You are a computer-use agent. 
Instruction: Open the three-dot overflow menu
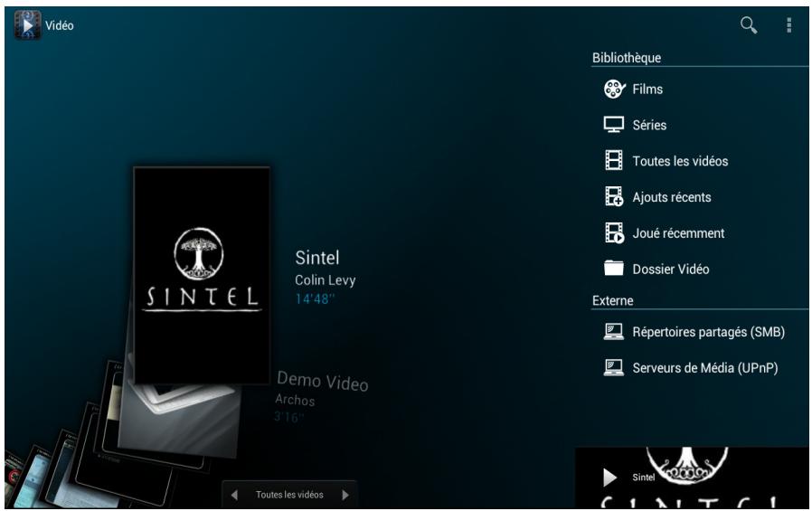click(788, 24)
